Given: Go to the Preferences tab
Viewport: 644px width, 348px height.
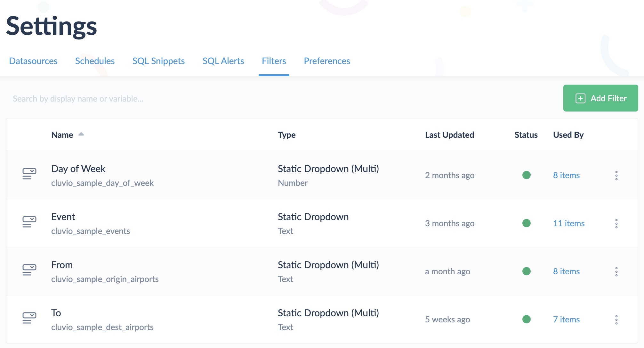Looking at the screenshot, I should coord(327,61).
